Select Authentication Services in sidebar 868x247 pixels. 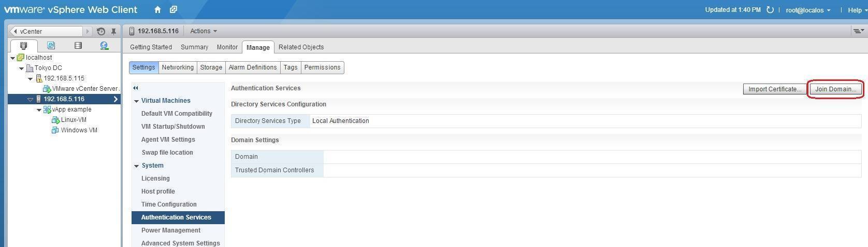(178, 217)
